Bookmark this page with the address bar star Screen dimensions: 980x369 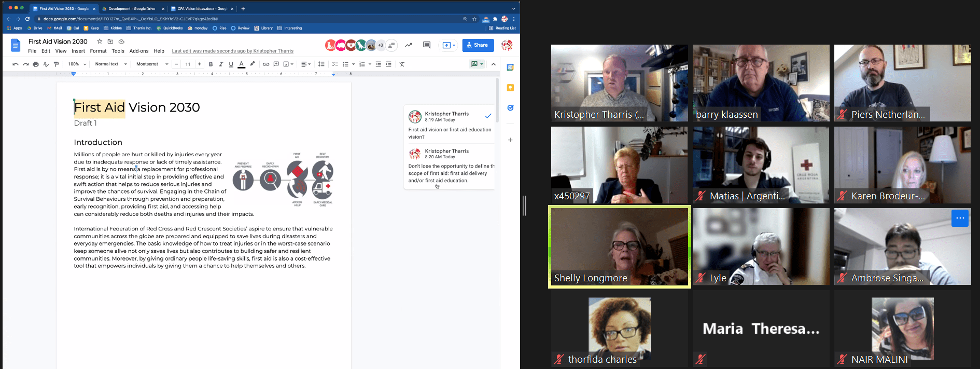click(474, 19)
